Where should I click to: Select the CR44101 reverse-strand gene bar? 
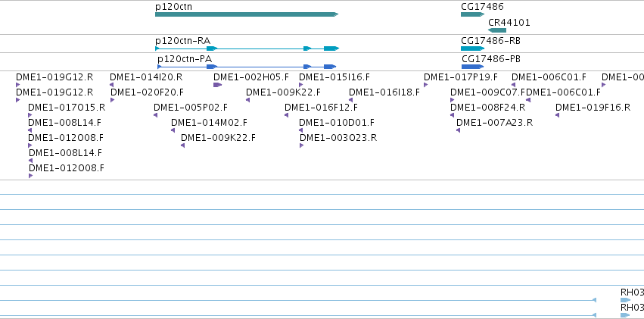[497, 30]
